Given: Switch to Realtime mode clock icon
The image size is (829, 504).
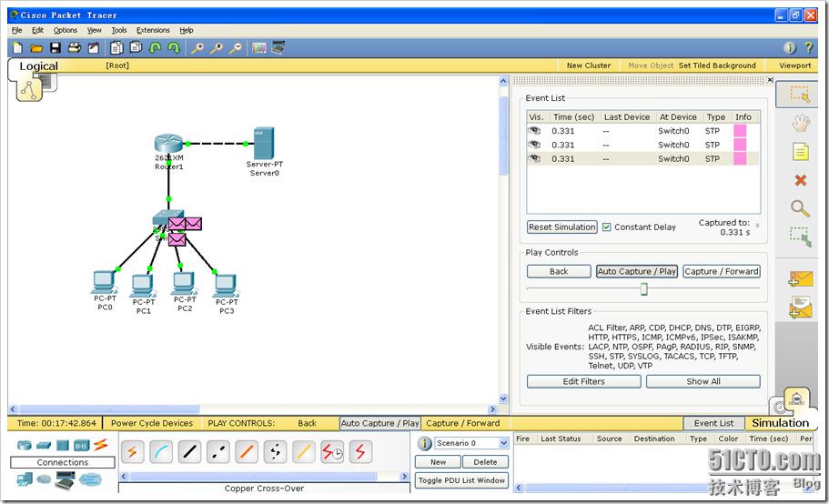Looking at the screenshot, I should [779, 407].
